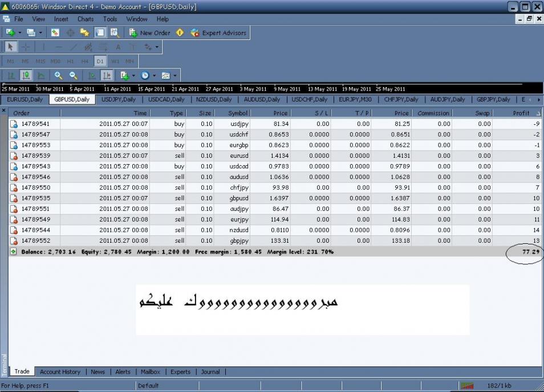
Task: Click the Zoom In magnifier icon
Action: (58, 75)
